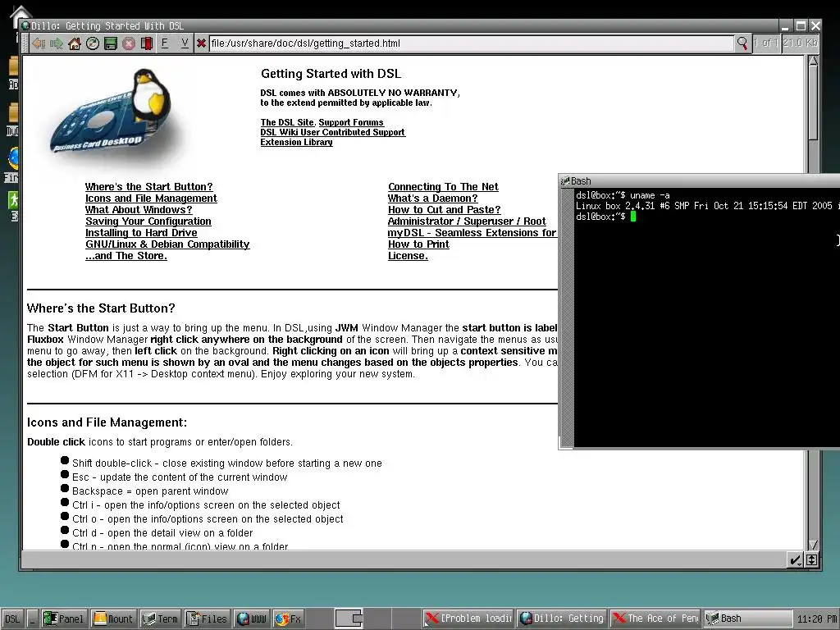Click the status bar icon beside the checkmark
This screenshot has width=840, height=630.
[x=811, y=560]
